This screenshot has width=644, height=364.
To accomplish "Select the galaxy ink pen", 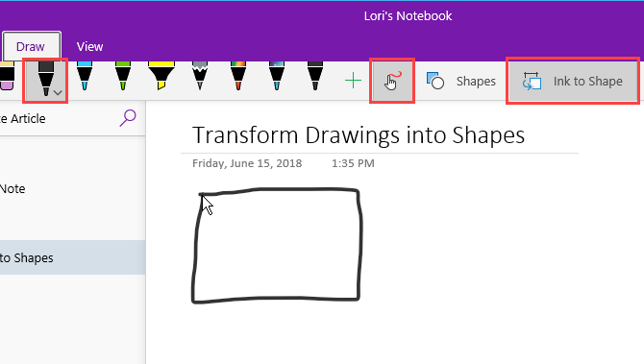I will point(277,76).
